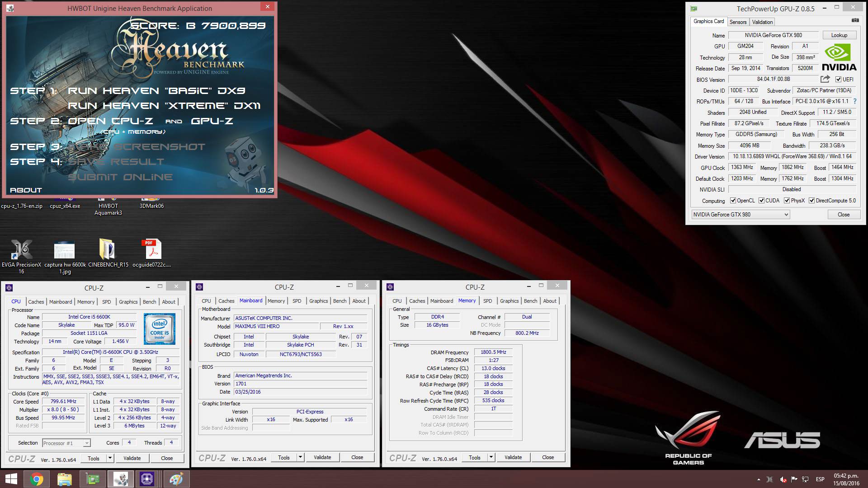868x488 pixels.
Task: Toggle the CUDA computing checkbox
Action: coord(761,201)
